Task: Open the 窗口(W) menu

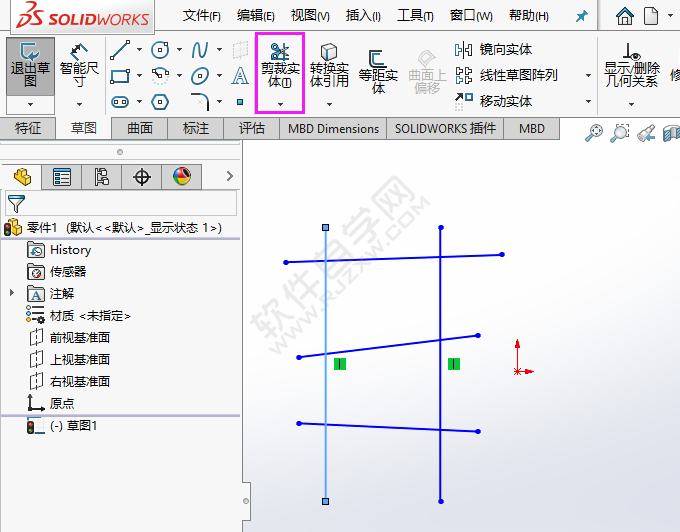Action: [471, 16]
